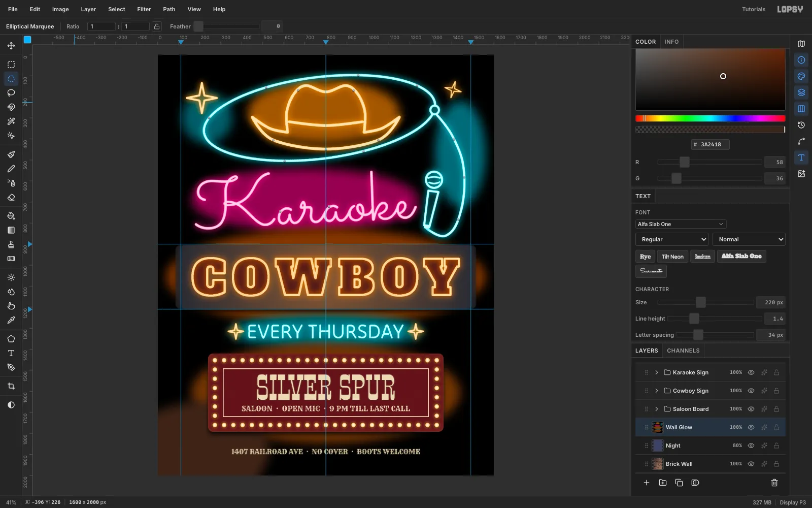Select the Hand tool

tap(11, 306)
